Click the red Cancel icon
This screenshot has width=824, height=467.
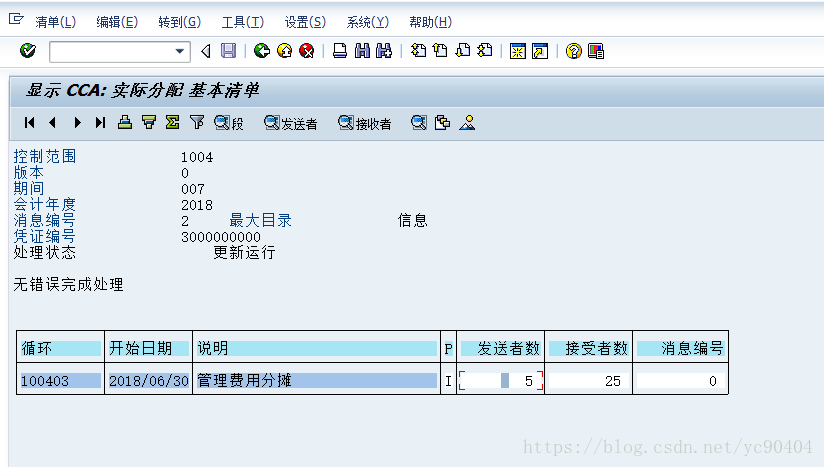click(306, 51)
